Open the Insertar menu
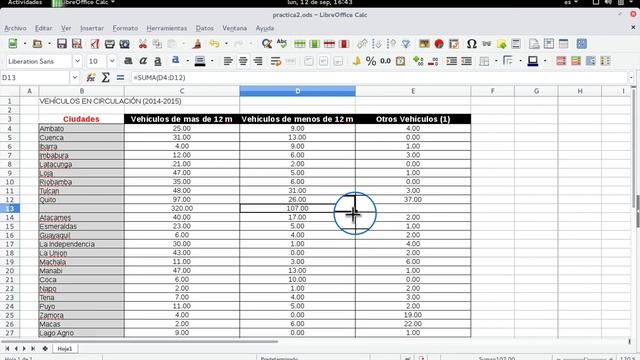The height and width of the screenshot is (360, 640). [x=92, y=28]
